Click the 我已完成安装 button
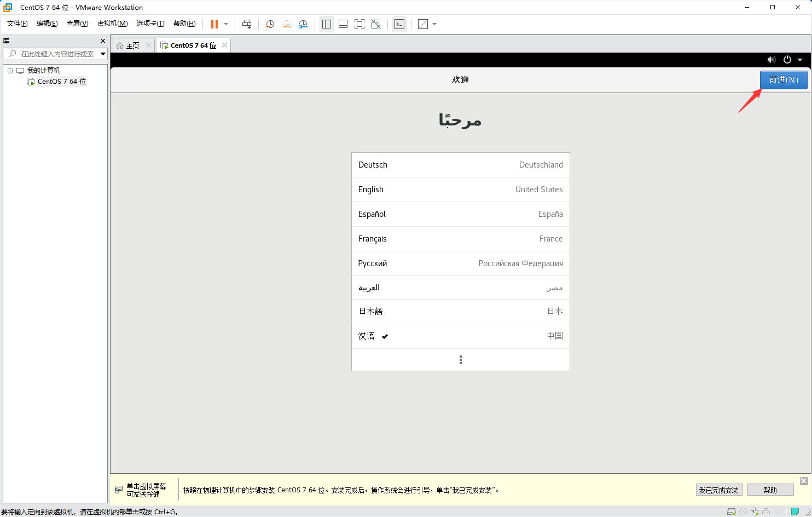The height and width of the screenshot is (517, 812). [718, 490]
